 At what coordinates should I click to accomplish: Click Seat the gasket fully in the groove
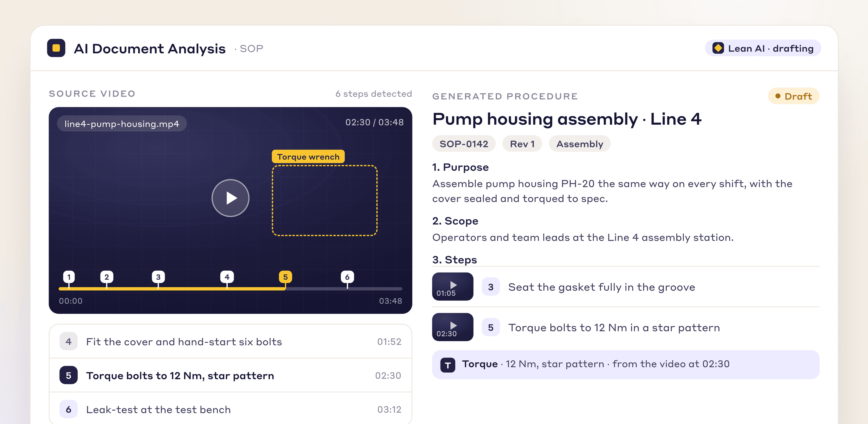click(601, 287)
